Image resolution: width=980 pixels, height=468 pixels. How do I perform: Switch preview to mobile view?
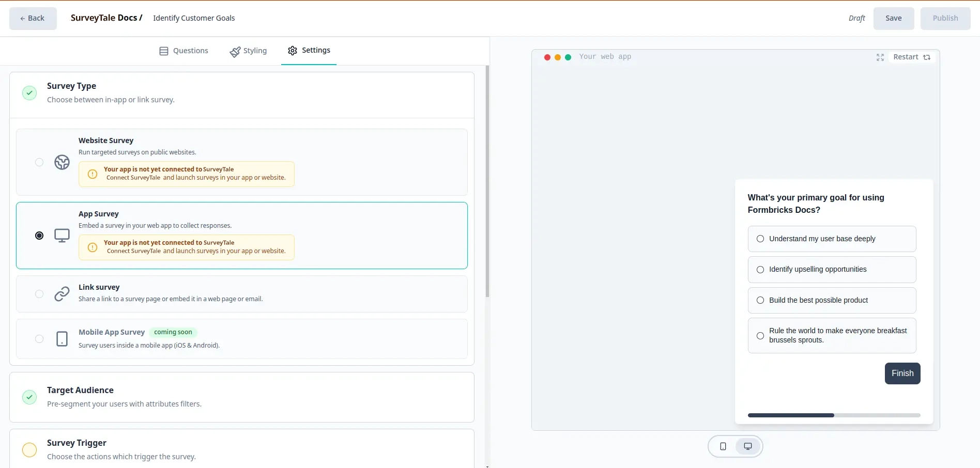(x=723, y=446)
